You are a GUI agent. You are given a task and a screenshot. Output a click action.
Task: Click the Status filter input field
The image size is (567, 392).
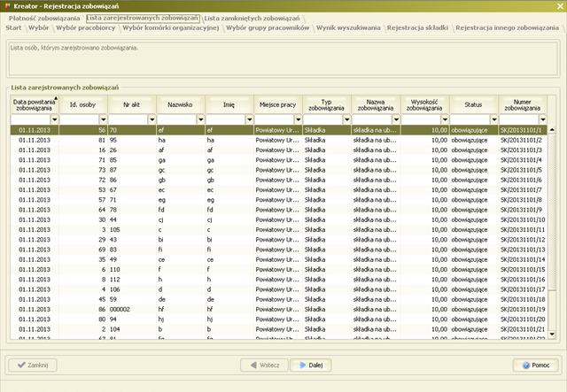[470, 119]
